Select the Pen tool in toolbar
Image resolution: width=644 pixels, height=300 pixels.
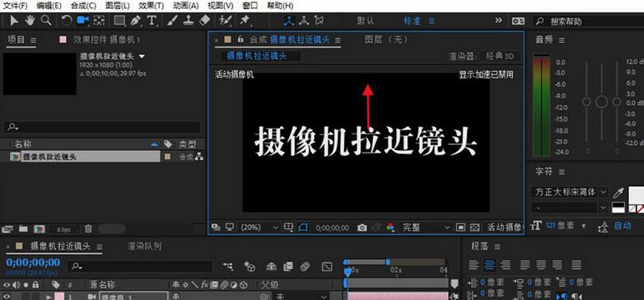point(135,20)
